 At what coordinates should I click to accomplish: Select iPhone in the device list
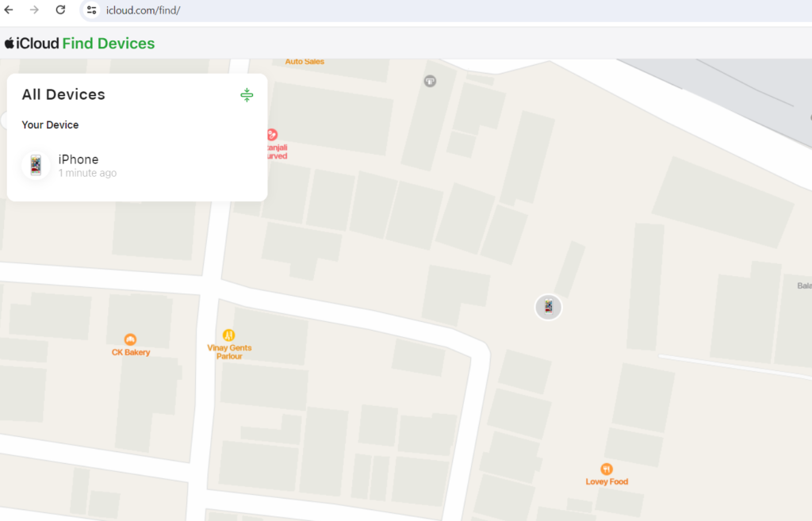[x=137, y=165]
